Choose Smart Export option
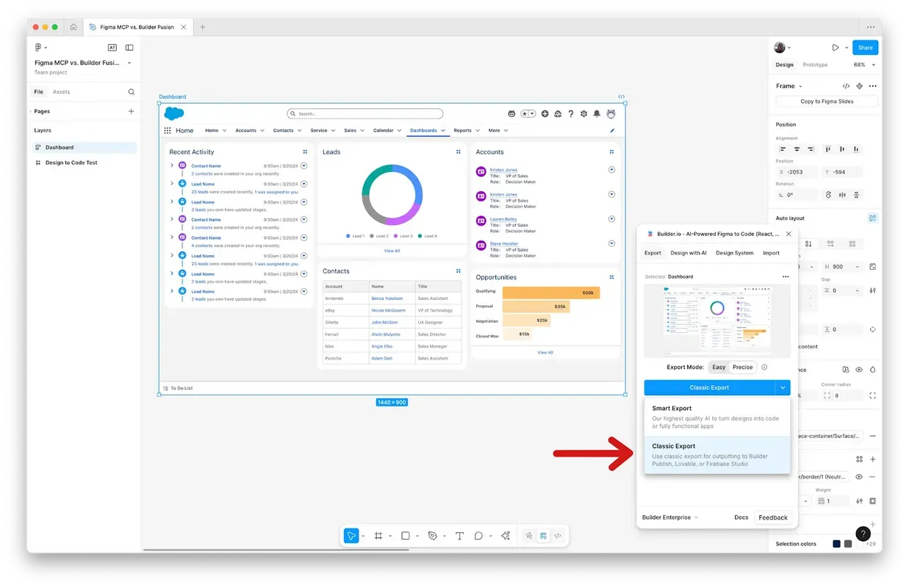Viewport: 909px width, 588px height. [717, 416]
